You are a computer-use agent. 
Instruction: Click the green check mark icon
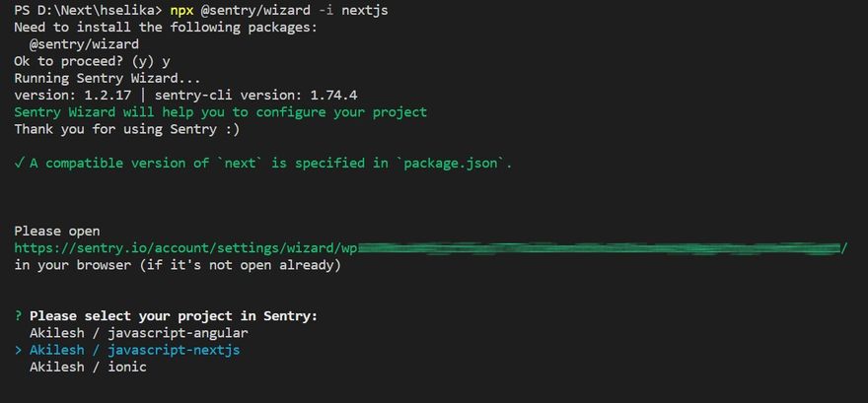pos(19,163)
